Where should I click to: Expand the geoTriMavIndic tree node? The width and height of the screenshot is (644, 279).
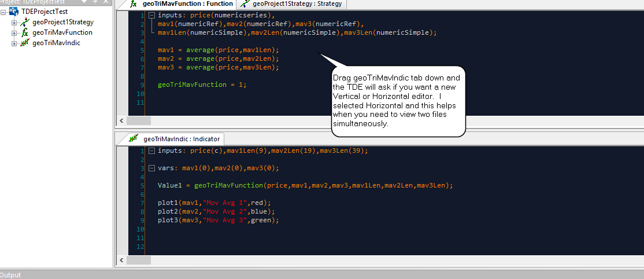tap(14, 43)
